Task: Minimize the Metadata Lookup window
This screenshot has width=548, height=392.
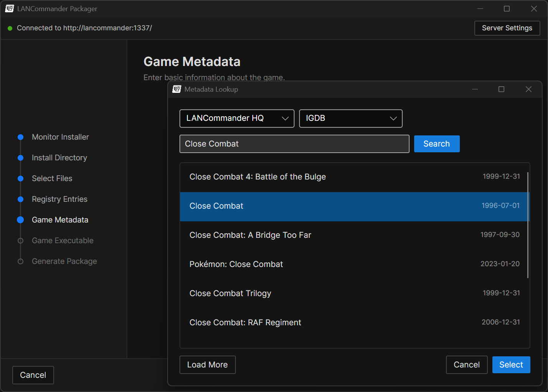Action: (475, 89)
